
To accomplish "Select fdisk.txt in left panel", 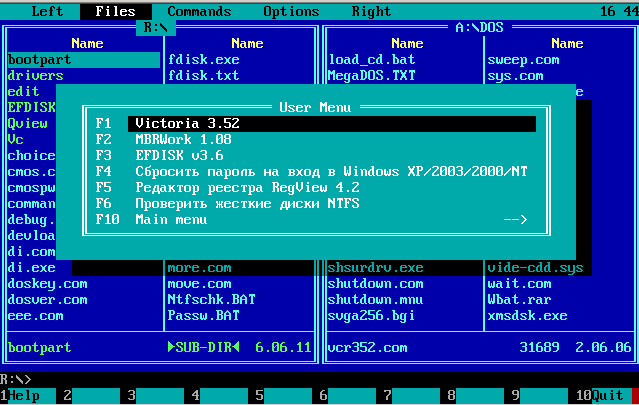I will pos(203,76).
